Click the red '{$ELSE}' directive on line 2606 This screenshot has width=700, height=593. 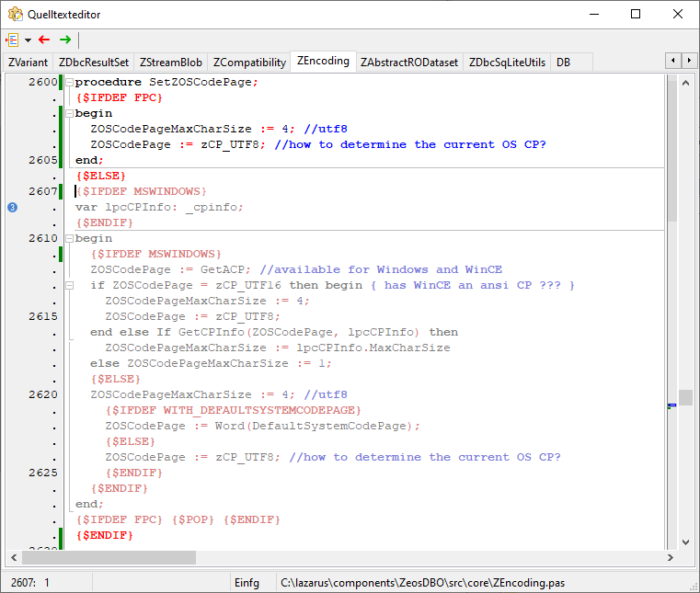(100, 176)
